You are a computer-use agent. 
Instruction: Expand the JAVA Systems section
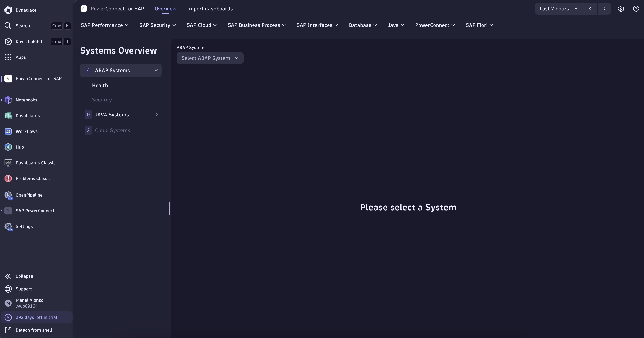tap(156, 115)
